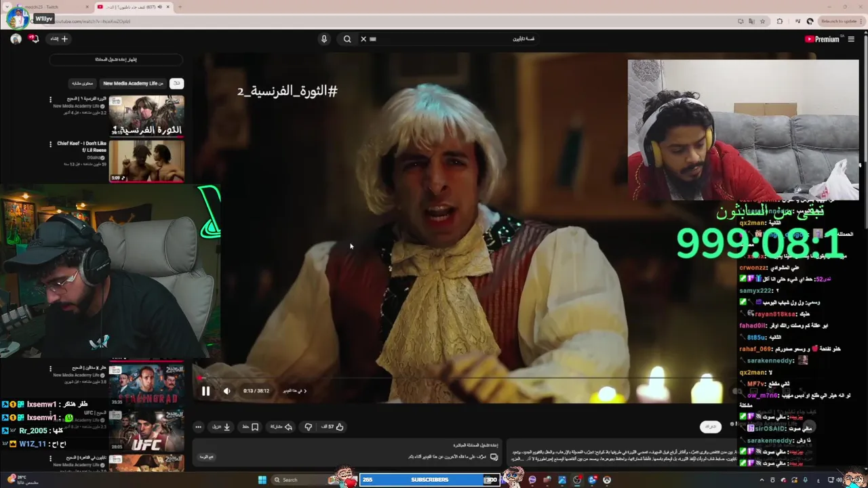Open options dots for Chief Keef video
868x488 pixels.
(x=50, y=144)
